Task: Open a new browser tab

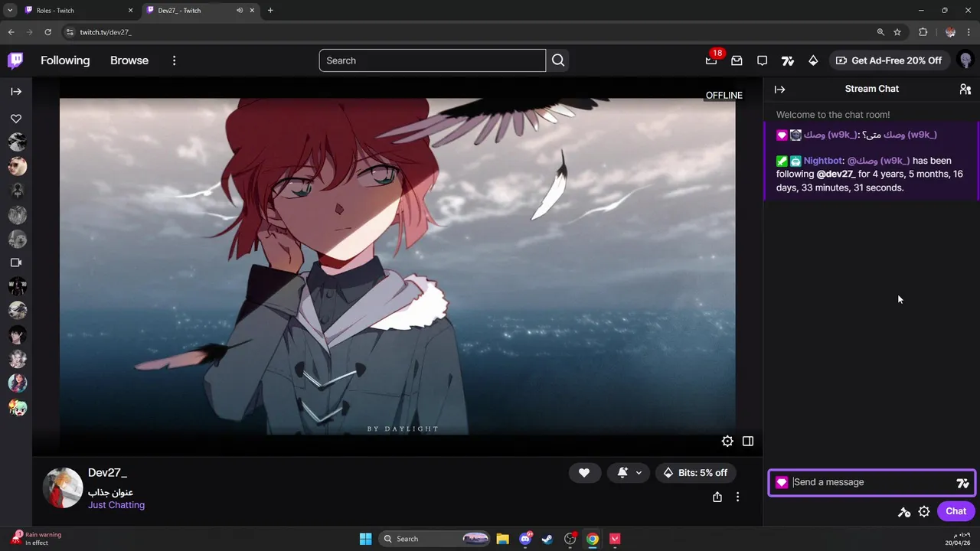Action: click(x=270, y=11)
